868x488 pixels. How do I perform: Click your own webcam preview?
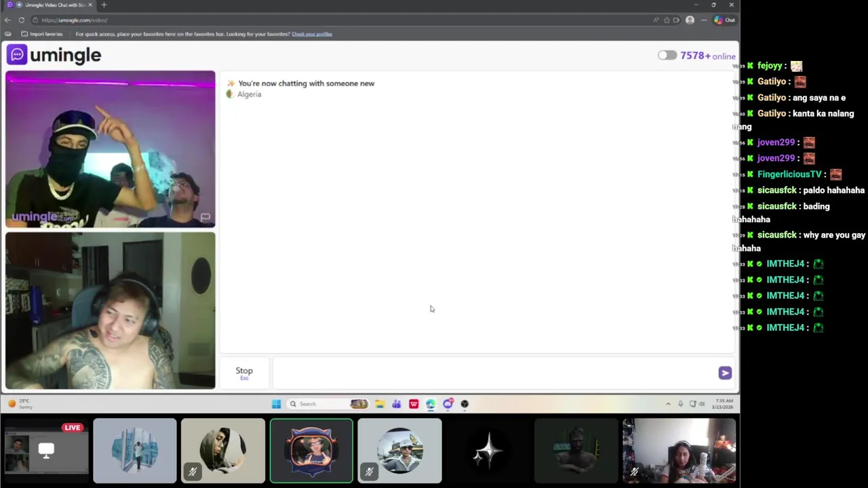[111, 311]
